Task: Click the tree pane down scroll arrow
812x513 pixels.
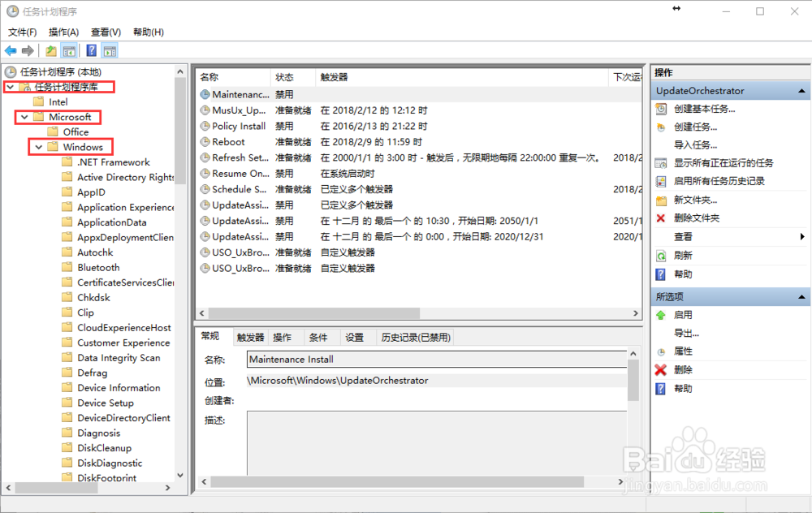Action: coord(180,475)
